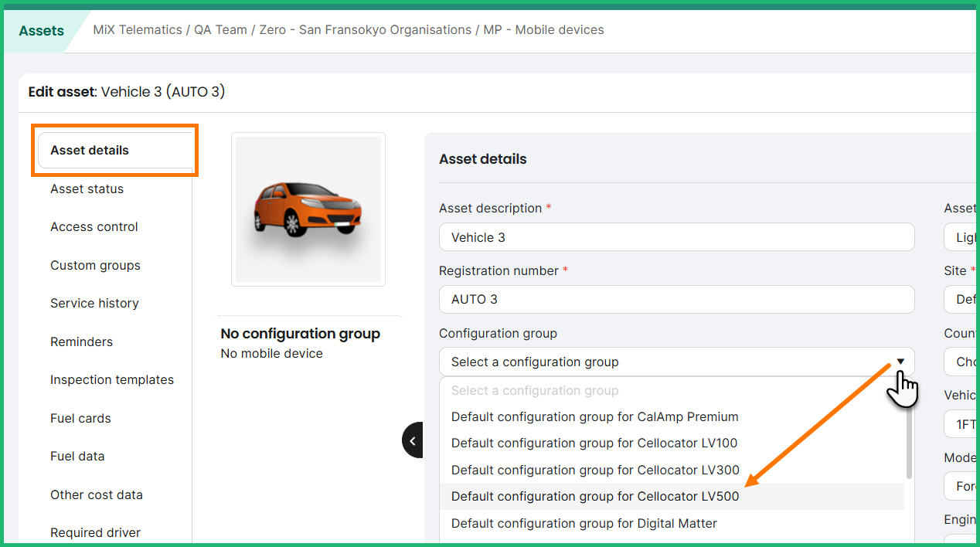Open the Access control section

coord(94,226)
